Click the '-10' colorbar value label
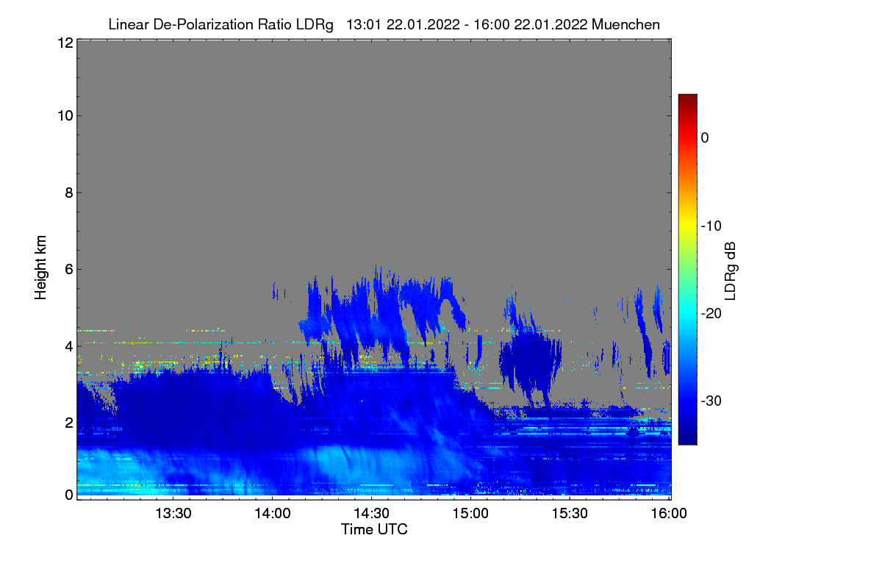Screen dimensions: 882x588 [x=711, y=226]
